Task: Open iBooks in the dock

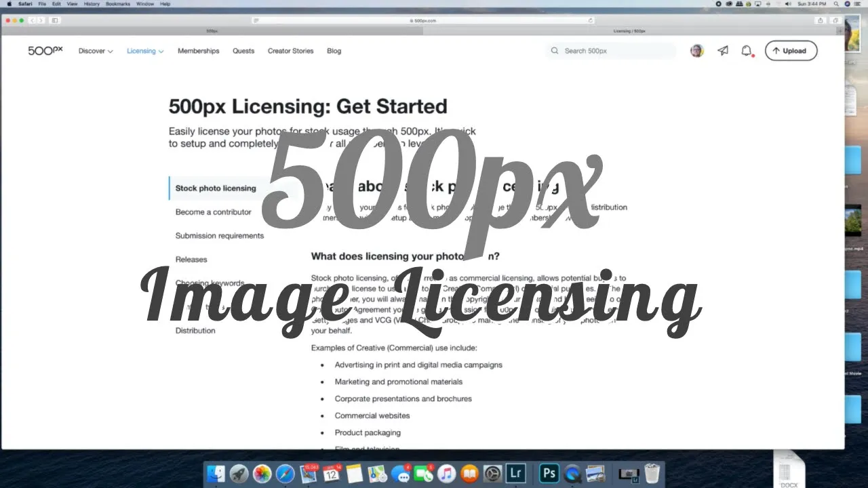Action: (x=469, y=474)
